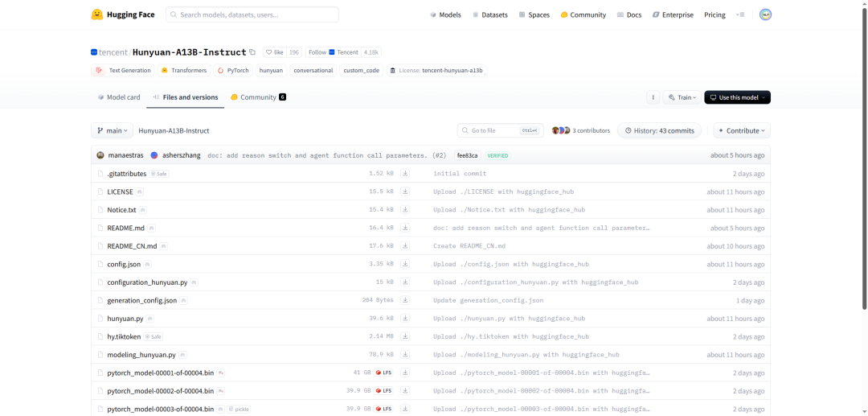Expand the Train dropdown
This screenshot has height=416, width=868.
click(682, 97)
